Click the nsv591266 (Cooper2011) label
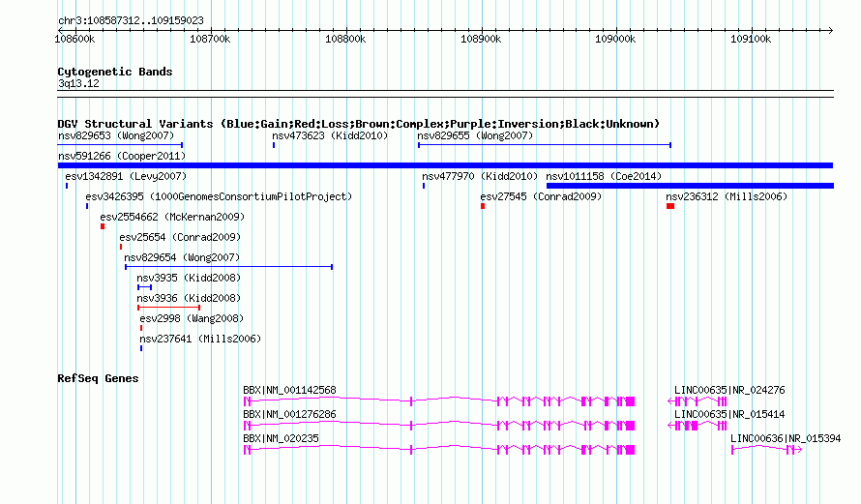Viewport: 861px width, 504px height. (x=122, y=156)
